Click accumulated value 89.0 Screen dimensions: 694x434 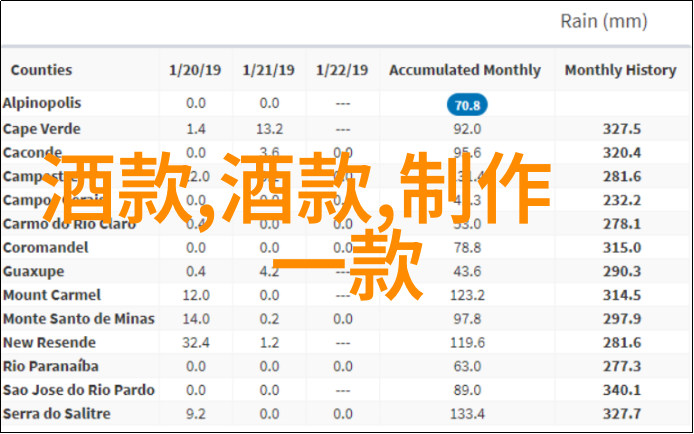pos(467,390)
